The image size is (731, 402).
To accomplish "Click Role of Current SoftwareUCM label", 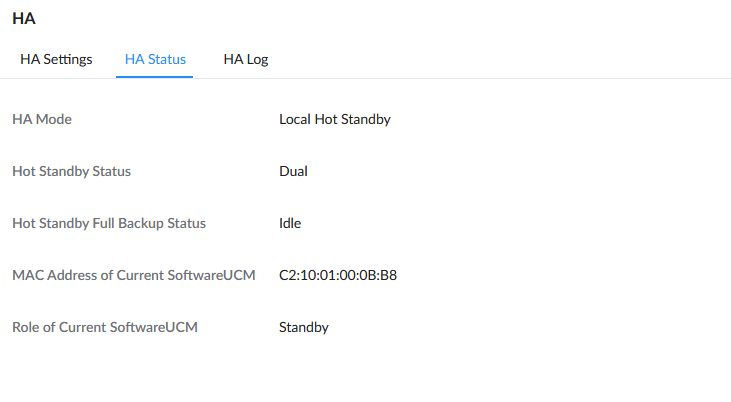I will click(105, 327).
